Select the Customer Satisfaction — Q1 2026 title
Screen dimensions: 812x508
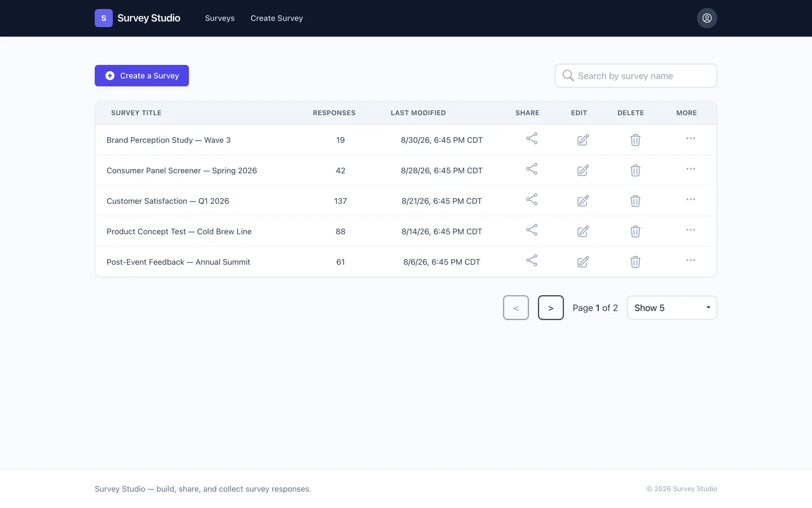click(168, 201)
